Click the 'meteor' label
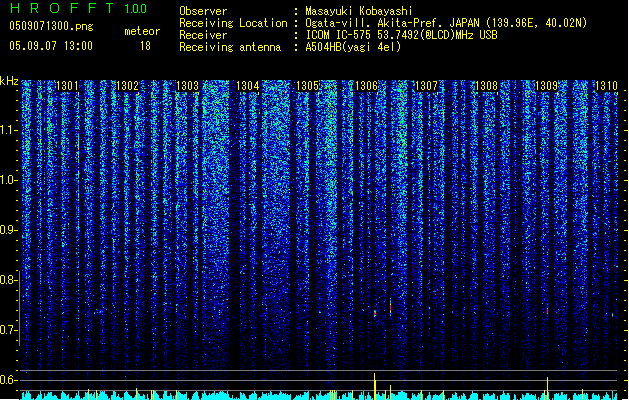 (142, 31)
